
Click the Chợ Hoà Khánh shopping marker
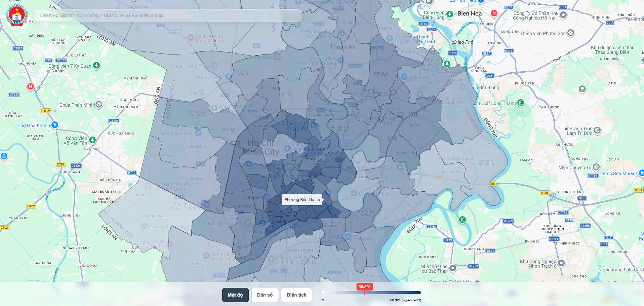pos(55,125)
